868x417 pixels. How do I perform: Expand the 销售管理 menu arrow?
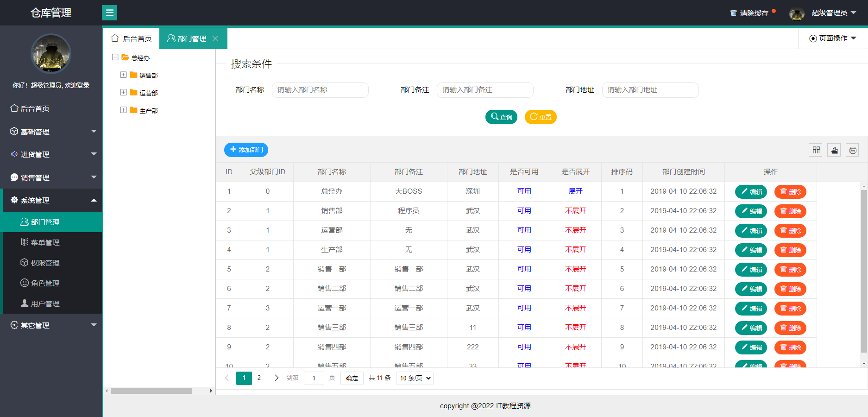tap(94, 177)
